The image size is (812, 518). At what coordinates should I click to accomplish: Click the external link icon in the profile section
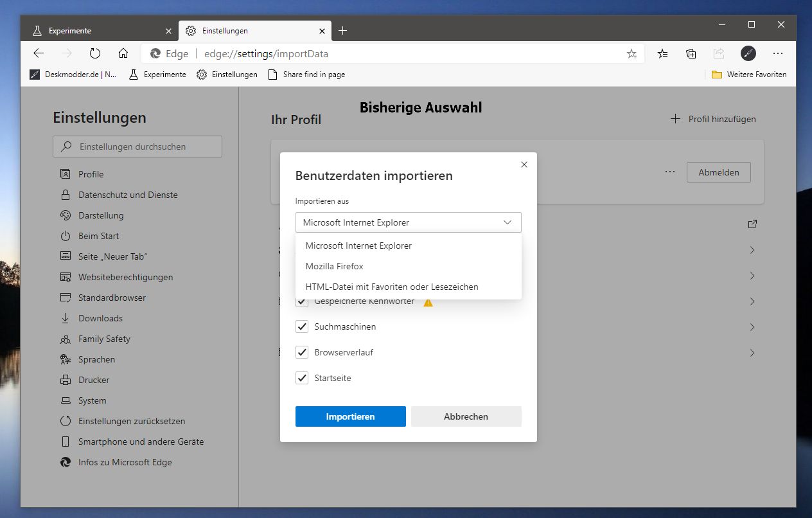(752, 224)
